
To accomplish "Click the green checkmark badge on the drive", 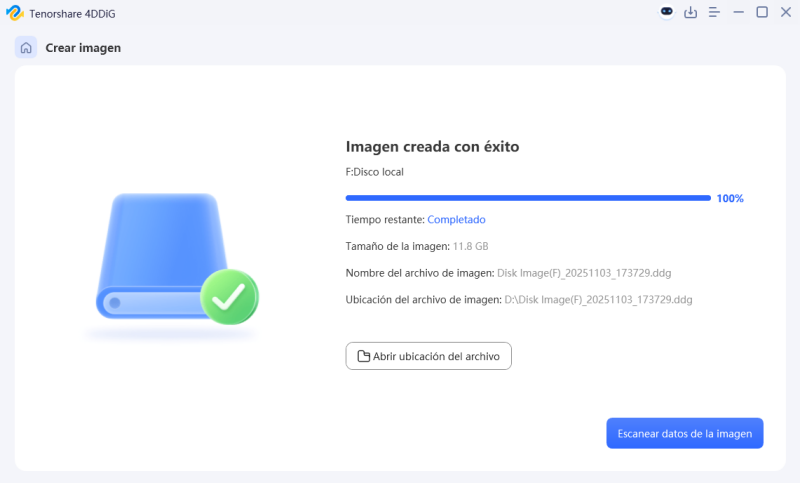I will [x=230, y=297].
